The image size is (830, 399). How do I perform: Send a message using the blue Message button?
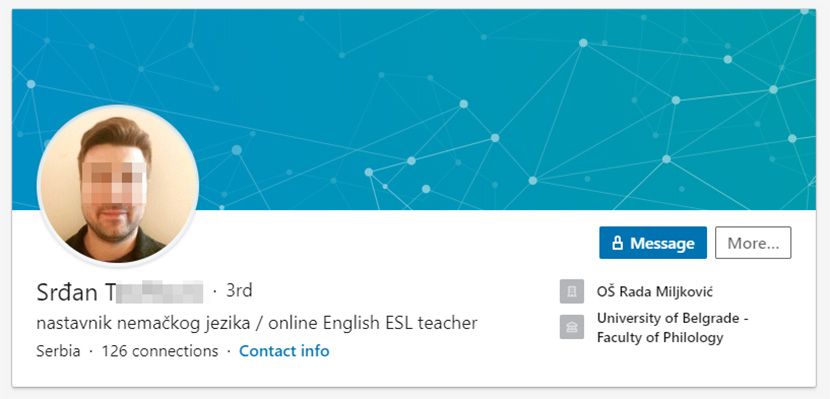[x=653, y=243]
